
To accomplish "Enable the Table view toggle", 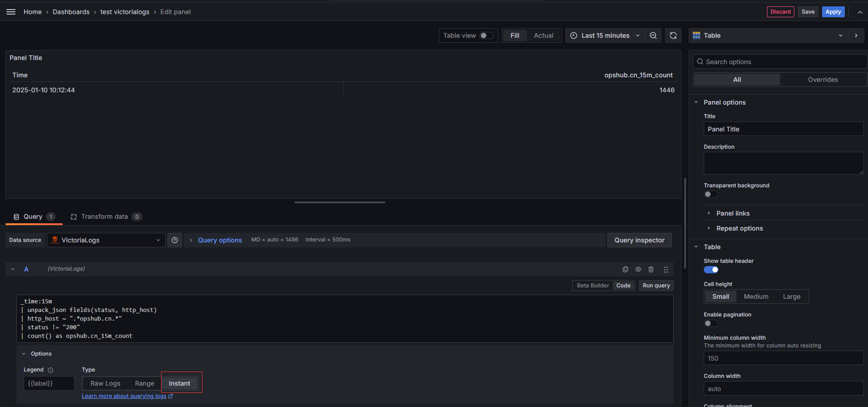I will click(x=486, y=35).
